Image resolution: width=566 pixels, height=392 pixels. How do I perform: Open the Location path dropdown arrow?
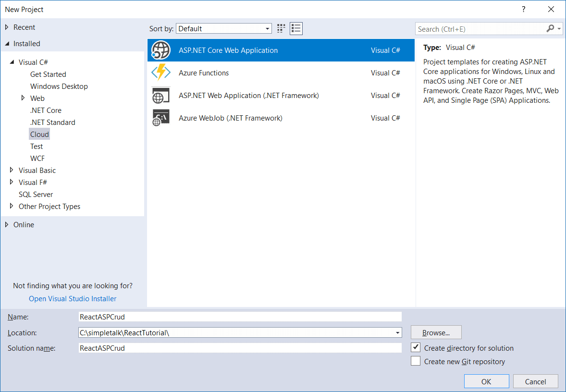click(397, 332)
